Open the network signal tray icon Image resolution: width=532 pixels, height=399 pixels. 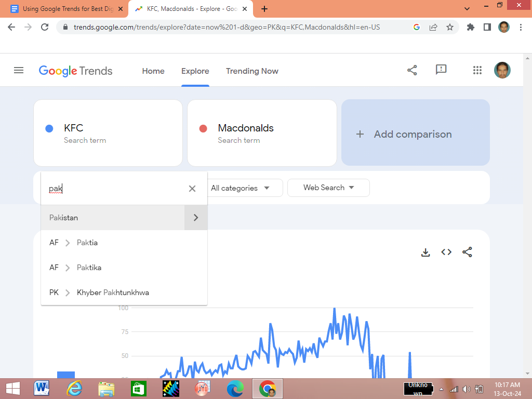click(x=454, y=389)
